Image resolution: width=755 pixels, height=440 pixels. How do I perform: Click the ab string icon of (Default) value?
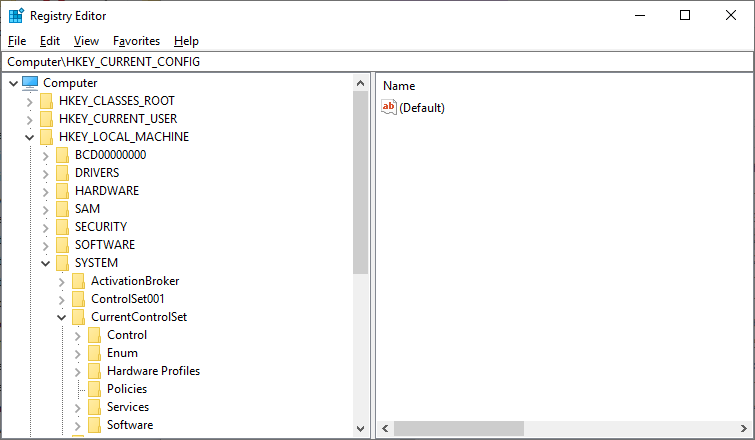coord(389,107)
